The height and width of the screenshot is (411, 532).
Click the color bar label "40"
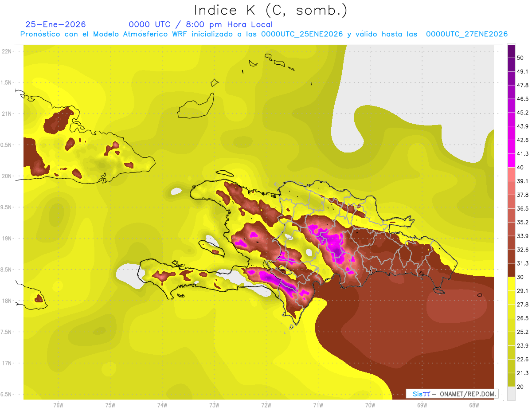[x=520, y=168]
